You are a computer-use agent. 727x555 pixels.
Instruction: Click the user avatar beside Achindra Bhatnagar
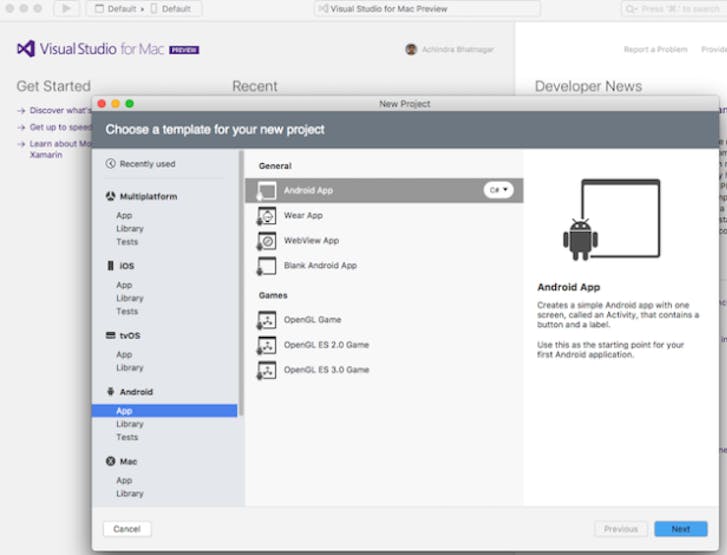click(411, 49)
